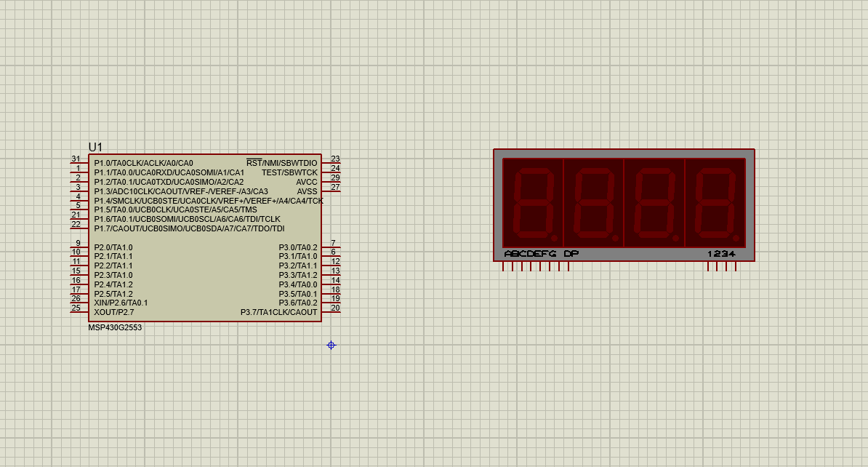Select pin label P3.3/TA1.2
The image size is (868, 467).
pos(298,275)
